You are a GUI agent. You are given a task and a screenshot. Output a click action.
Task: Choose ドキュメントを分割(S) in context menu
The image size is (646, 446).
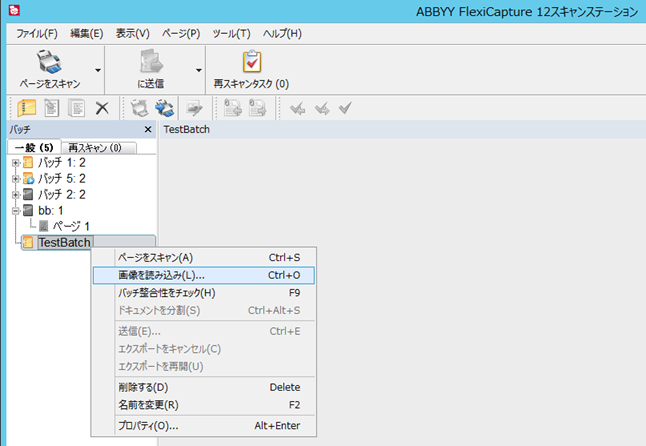(x=204, y=310)
